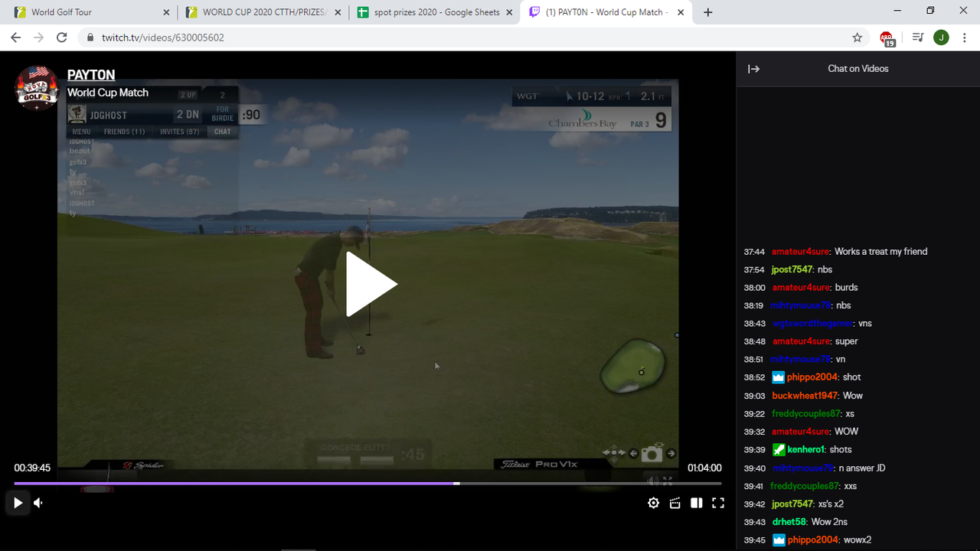This screenshot has width=980, height=551.
Task: Click the PAYTON channel avatar logo
Action: click(38, 89)
